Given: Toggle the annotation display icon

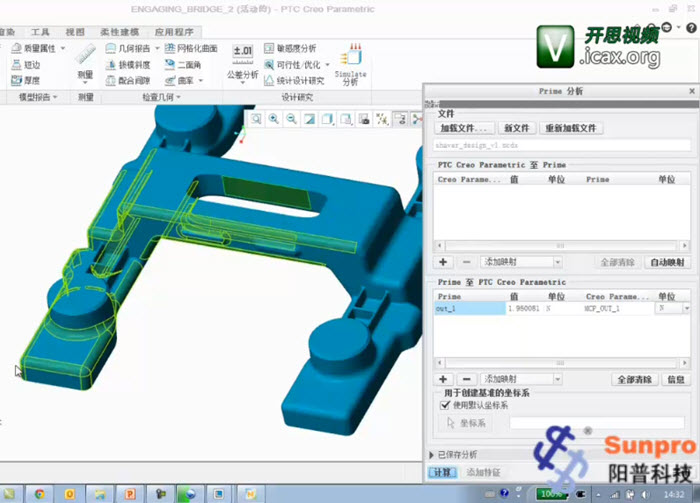Looking at the screenshot, I should pyautogui.click(x=400, y=119).
